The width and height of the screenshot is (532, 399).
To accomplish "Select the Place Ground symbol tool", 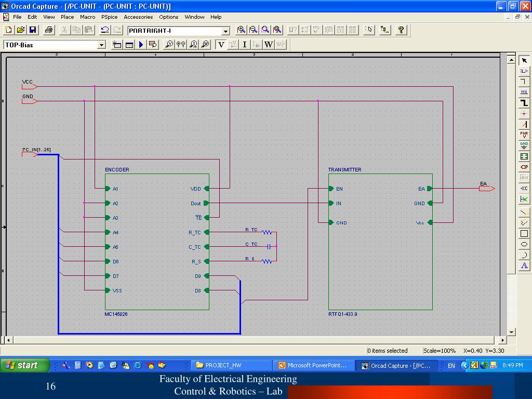I will pyautogui.click(x=524, y=145).
